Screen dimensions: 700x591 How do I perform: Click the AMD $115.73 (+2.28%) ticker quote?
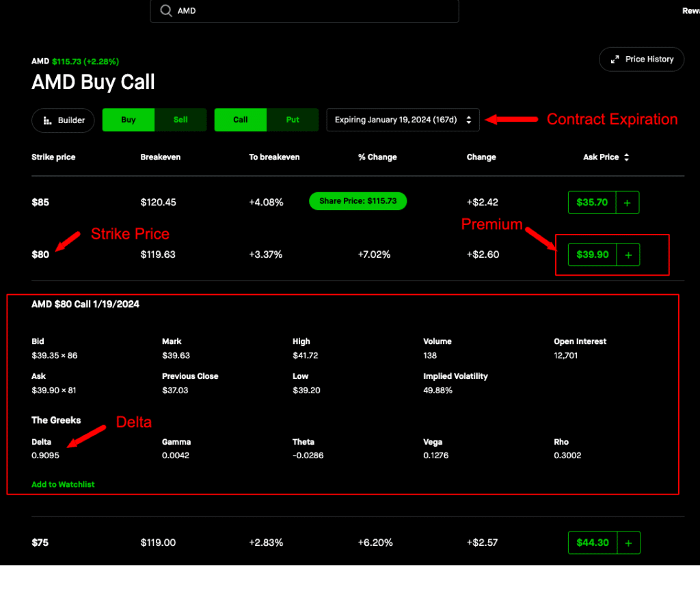coord(75,61)
